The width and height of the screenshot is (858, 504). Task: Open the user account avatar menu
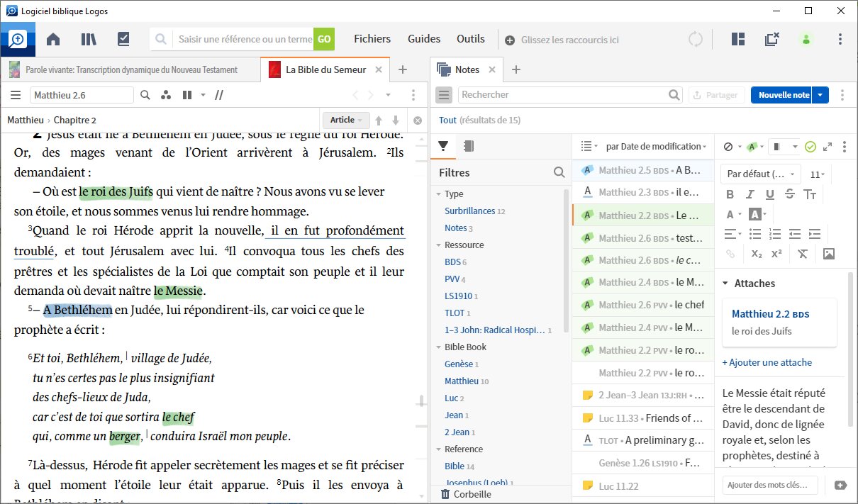click(x=806, y=40)
